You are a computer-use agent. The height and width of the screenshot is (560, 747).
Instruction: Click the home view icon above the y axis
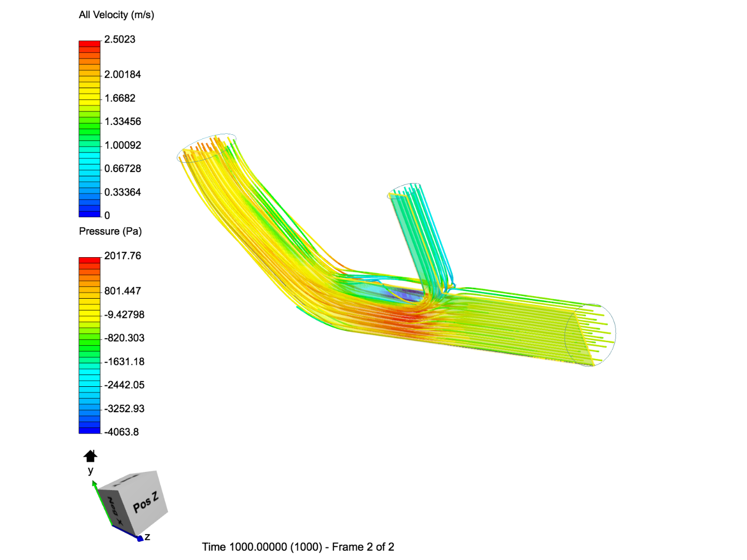(90, 456)
